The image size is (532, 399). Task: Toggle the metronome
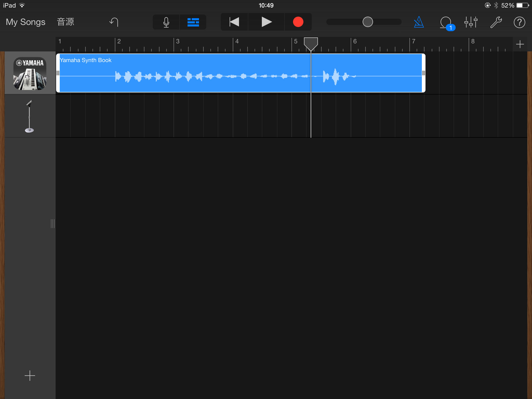(x=419, y=22)
